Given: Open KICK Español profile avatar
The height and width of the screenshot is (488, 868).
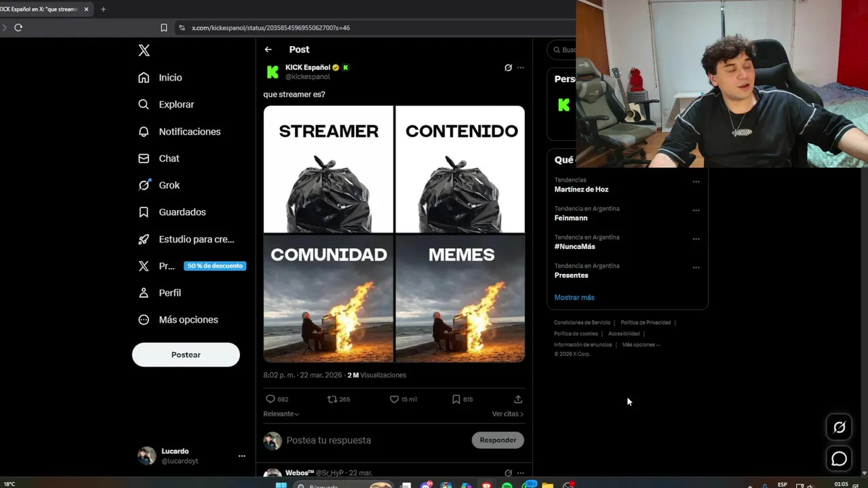Looking at the screenshot, I should coord(273,72).
